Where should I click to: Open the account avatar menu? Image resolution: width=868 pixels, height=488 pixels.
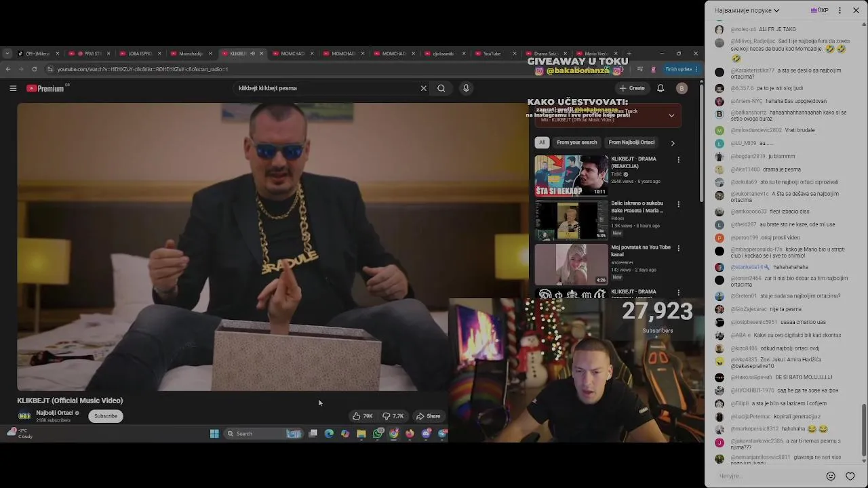(x=682, y=88)
